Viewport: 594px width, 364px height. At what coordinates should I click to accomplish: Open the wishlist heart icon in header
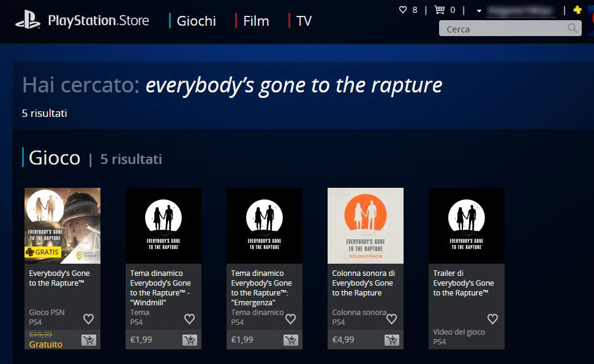coord(403,10)
